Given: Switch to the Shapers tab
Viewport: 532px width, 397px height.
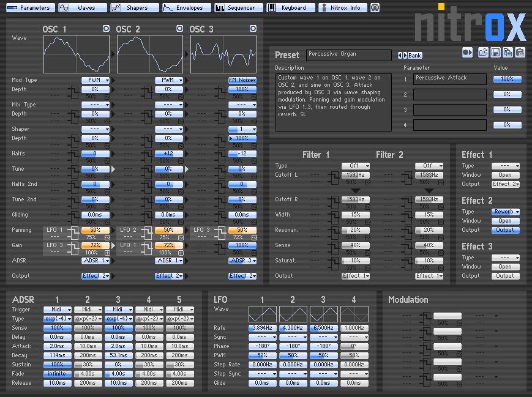Looking at the screenshot, I should [135, 7].
